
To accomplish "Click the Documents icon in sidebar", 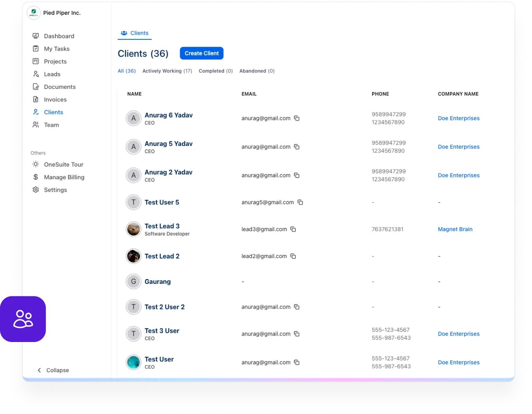I will (x=35, y=86).
